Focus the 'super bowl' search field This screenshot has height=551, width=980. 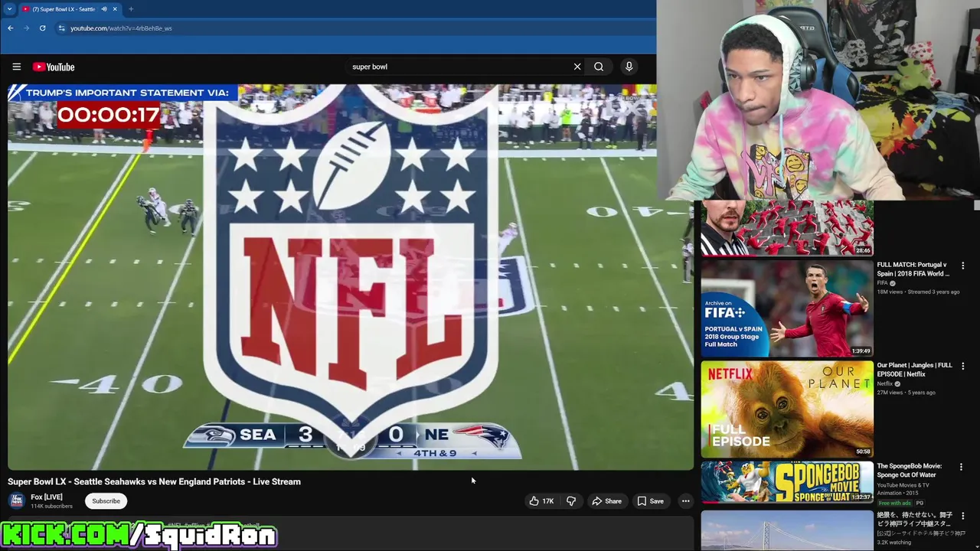459,67
